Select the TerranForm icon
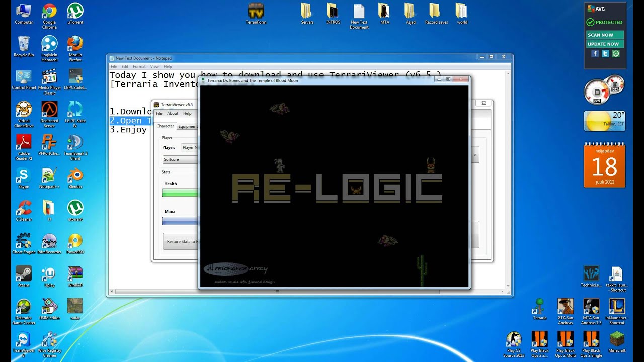Screen dimensions: 644x362 pos(256,14)
